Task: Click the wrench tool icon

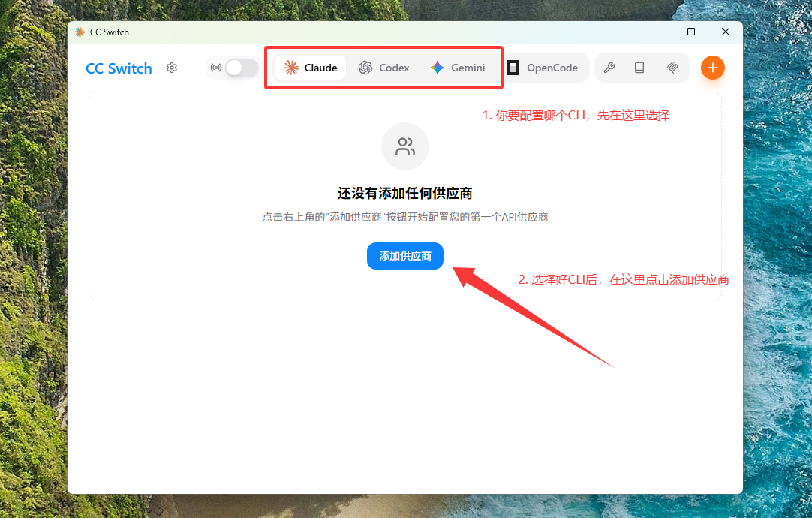Action: pyautogui.click(x=609, y=68)
